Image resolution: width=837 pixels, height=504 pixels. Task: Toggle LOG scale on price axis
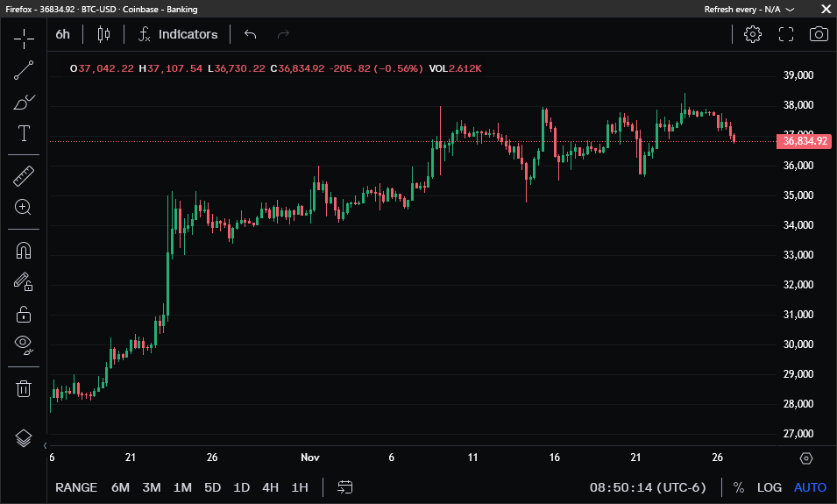coord(770,487)
